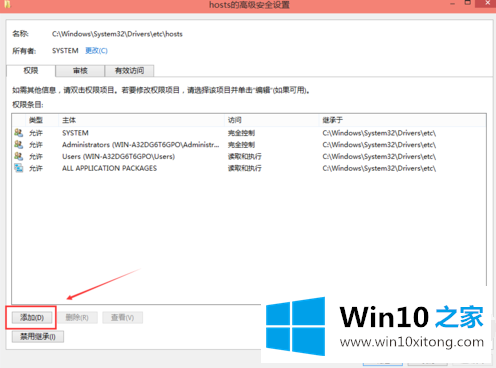The width and height of the screenshot is (496, 368).
Task: Click the 添加(D) button
Action: [32, 317]
